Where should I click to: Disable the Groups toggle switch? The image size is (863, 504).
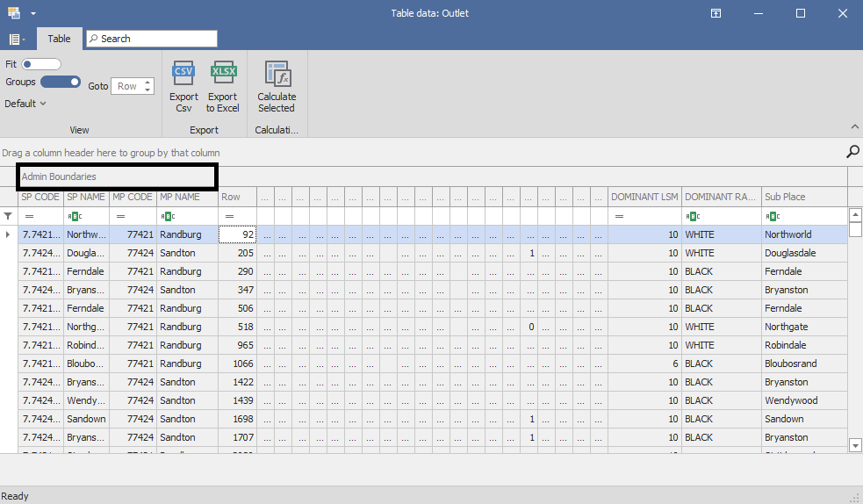click(61, 82)
